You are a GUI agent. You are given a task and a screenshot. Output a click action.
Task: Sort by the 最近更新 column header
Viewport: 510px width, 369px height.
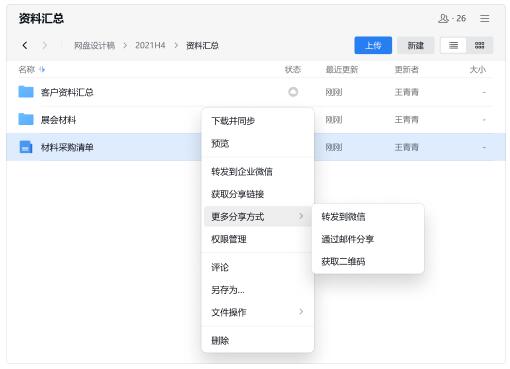(342, 70)
